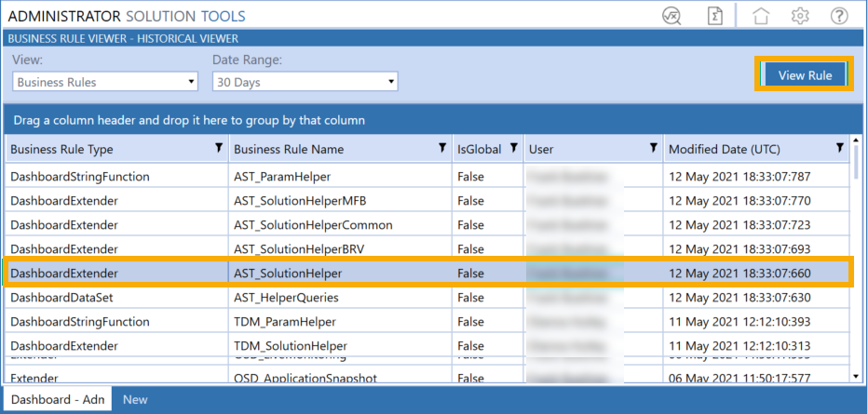Viewport: 868px width, 414px height.
Task: Open the help question mark icon
Action: click(839, 16)
